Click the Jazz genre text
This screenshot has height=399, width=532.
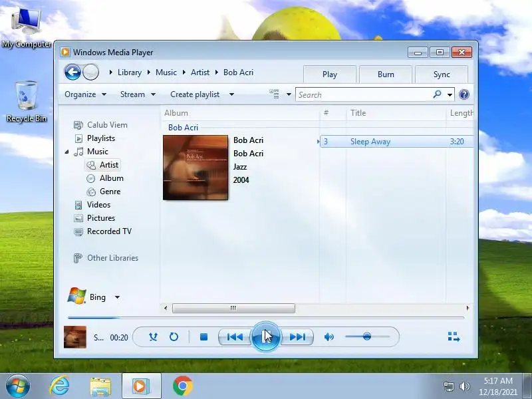(x=240, y=167)
